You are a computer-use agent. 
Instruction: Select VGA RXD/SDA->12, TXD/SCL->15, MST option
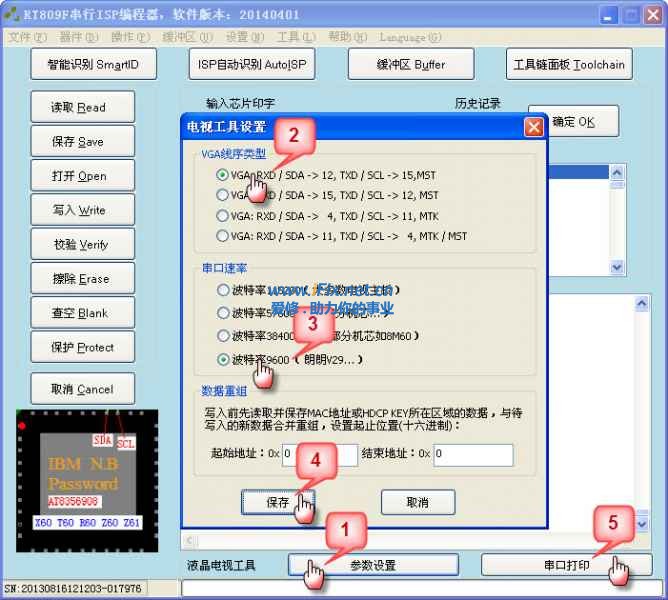coord(223,174)
